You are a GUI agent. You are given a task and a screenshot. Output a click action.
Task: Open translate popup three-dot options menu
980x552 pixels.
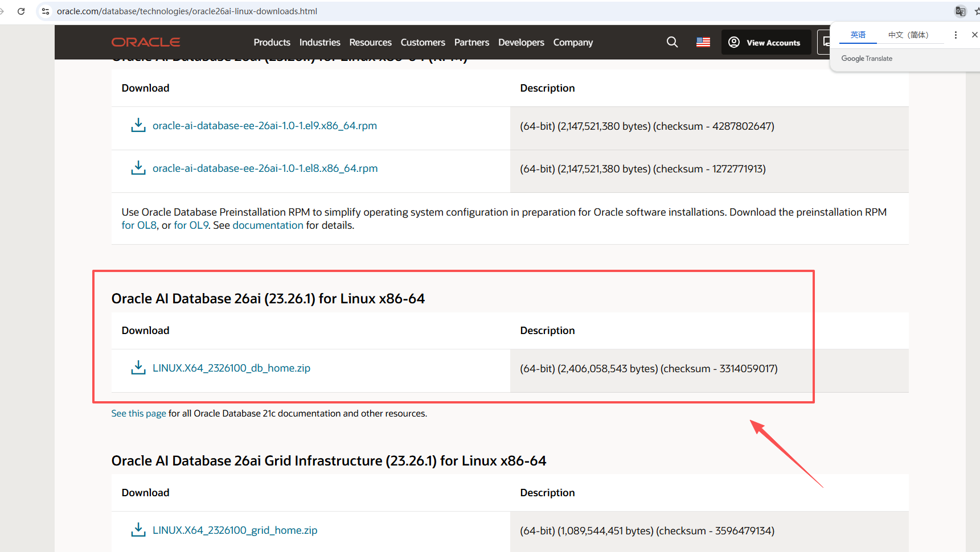pos(956,35)
